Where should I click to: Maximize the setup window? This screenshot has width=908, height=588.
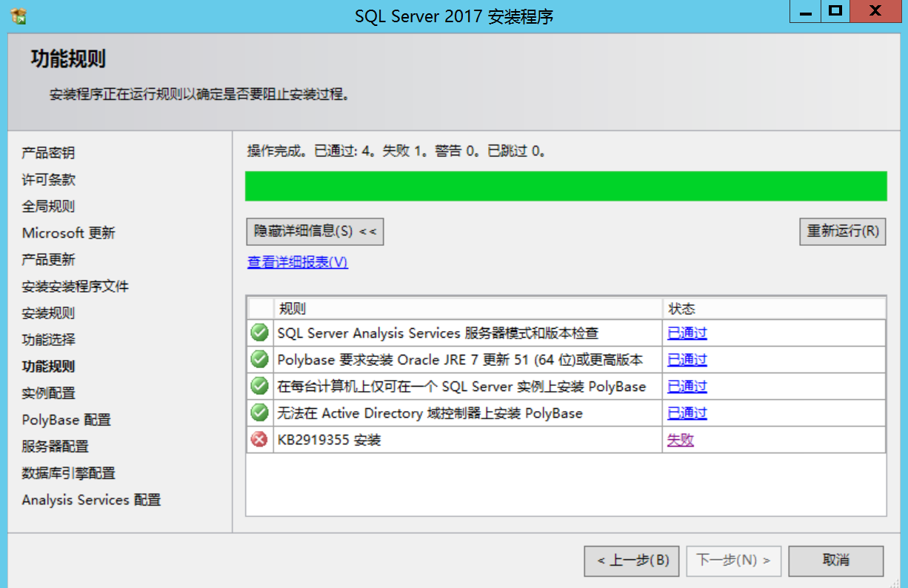click(836, 11)
